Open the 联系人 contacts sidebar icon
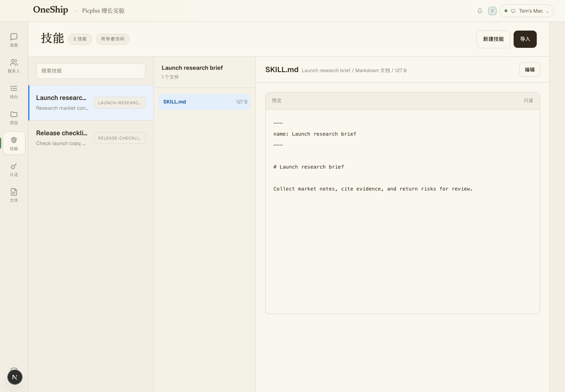 [x=14, y=65]
